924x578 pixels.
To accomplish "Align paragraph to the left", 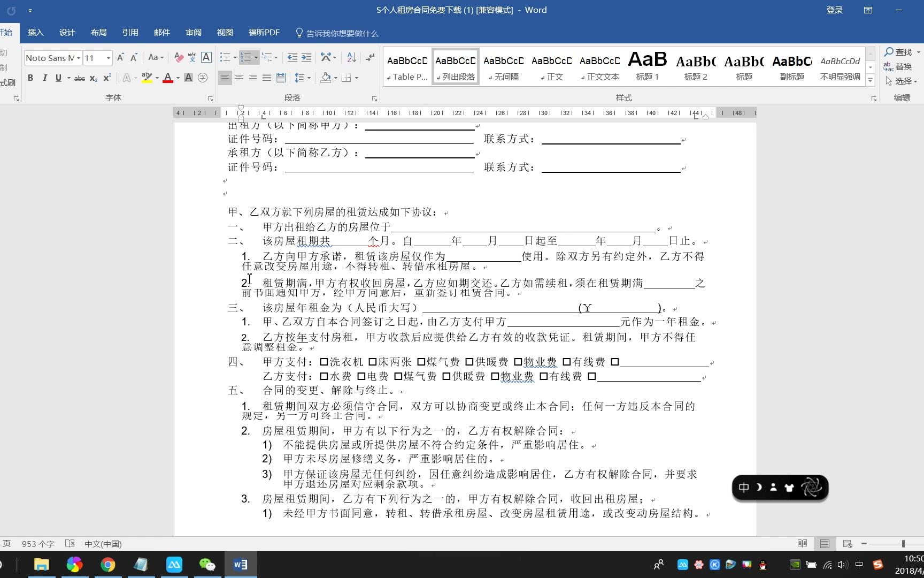I will [x=225, y=78].
